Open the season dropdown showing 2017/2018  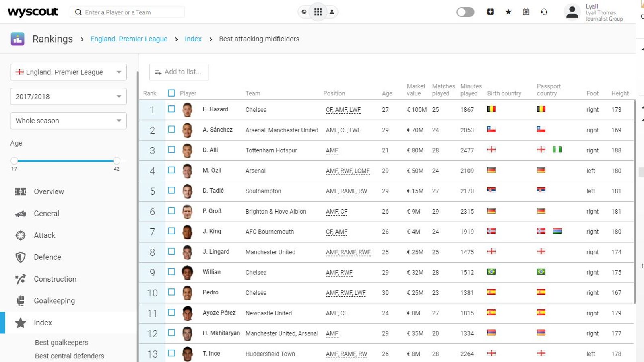(68, 97)
